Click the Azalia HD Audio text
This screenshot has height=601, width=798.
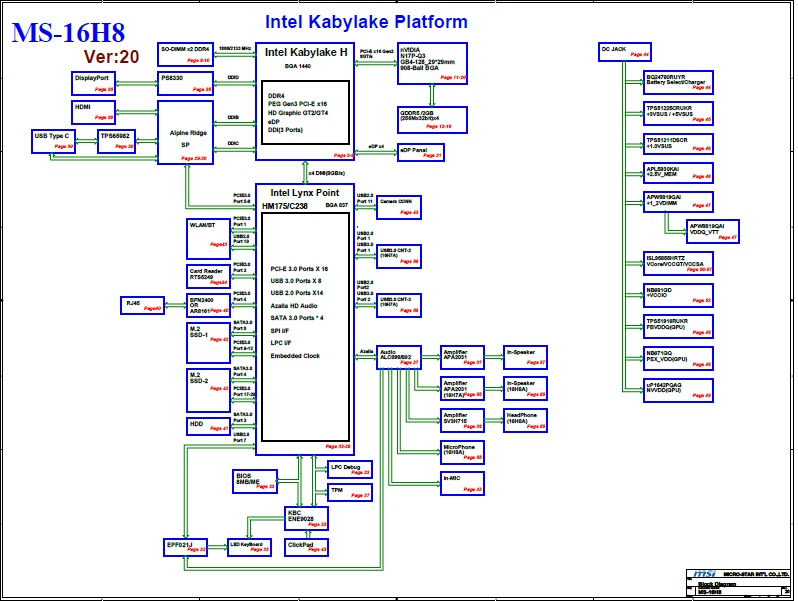coord(294,306)
